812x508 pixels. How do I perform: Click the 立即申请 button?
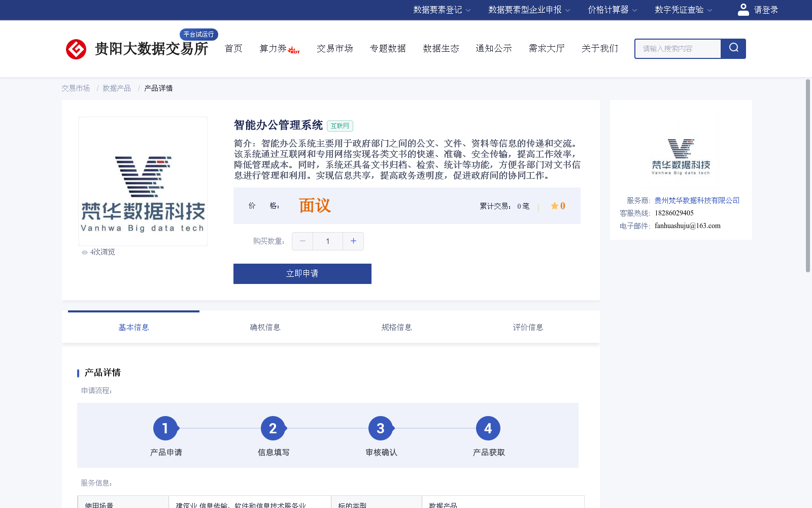pos(302,274)
